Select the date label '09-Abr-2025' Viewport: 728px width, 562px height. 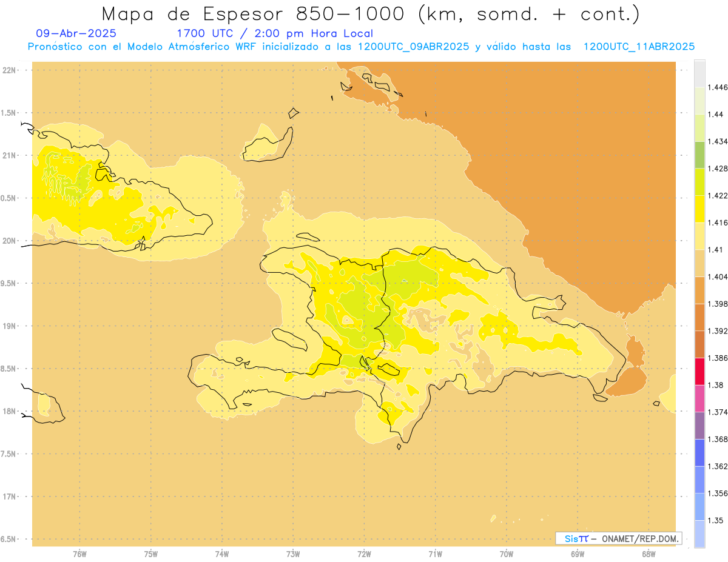point(76,33)
